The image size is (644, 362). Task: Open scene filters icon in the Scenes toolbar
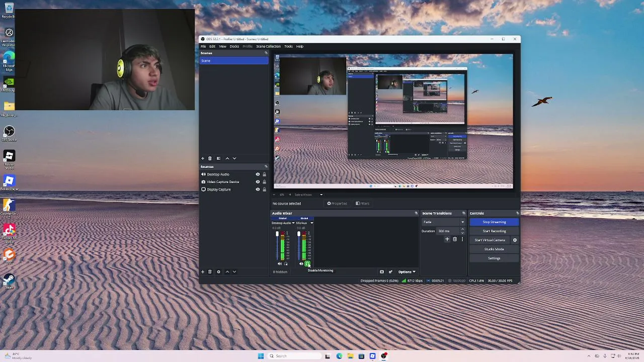click(218, 158)
